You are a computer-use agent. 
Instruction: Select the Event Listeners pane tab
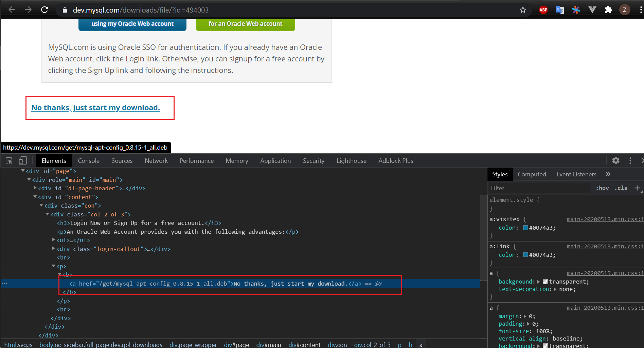[x=576, y=174]
